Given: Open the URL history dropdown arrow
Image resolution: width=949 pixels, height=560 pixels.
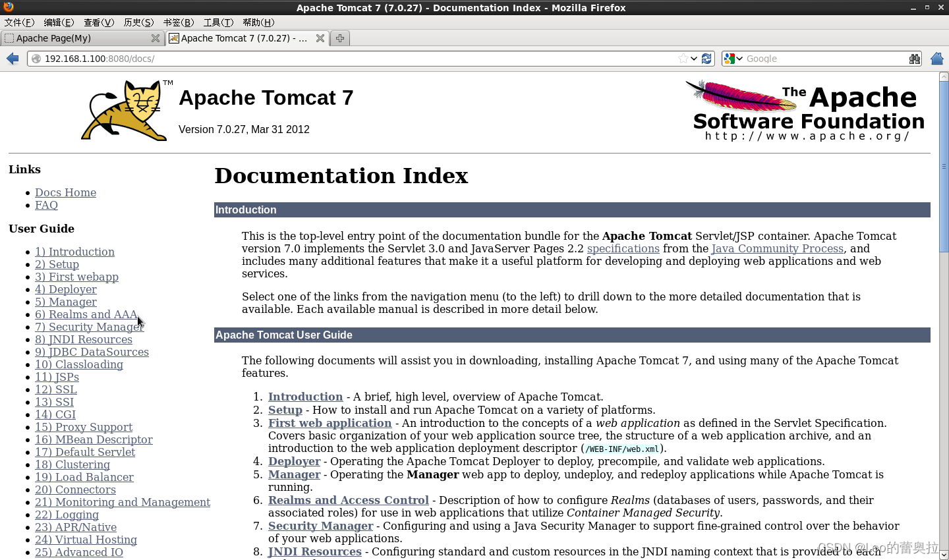Looking at the screenshot, I should [694, 59].
